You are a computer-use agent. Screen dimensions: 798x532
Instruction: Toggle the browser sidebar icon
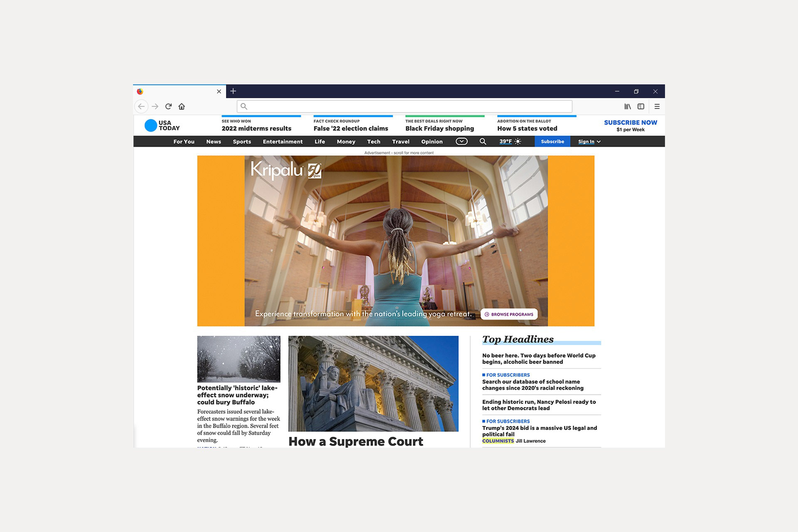(641, 106)
